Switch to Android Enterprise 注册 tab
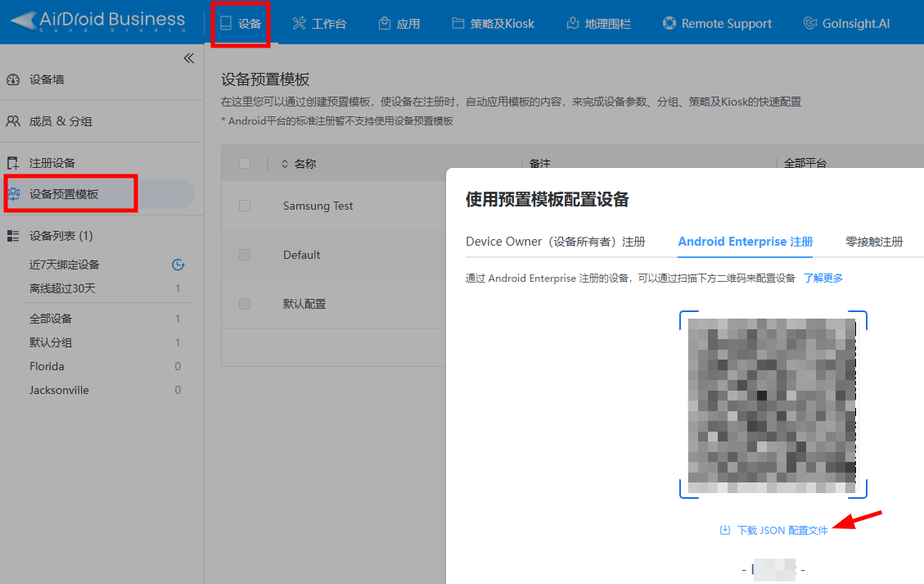Screen dimensions: 924x584 pos(746,242)
